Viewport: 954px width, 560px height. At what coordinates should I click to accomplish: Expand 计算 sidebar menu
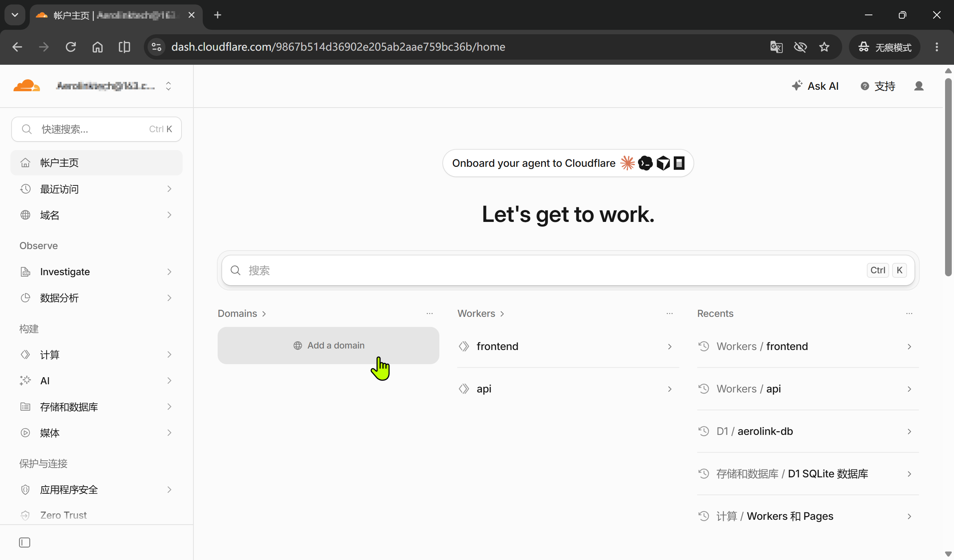click(97, 354)
